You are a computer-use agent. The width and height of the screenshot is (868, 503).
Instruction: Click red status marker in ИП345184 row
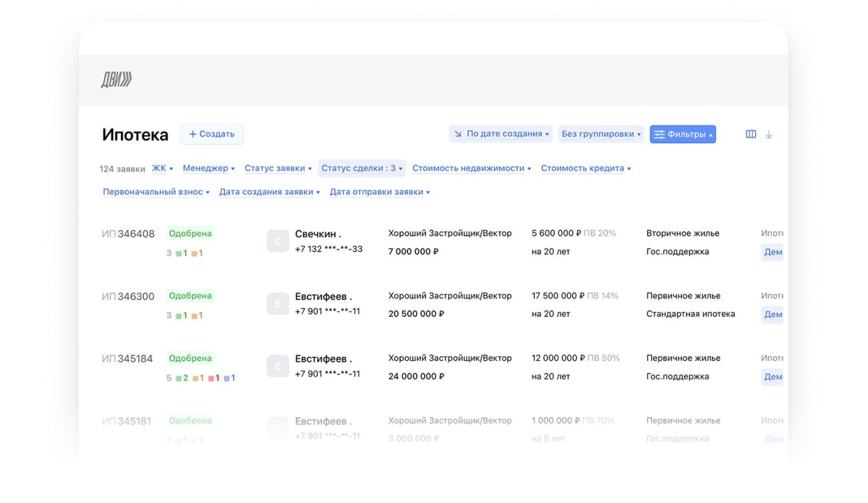coord(211,378)
